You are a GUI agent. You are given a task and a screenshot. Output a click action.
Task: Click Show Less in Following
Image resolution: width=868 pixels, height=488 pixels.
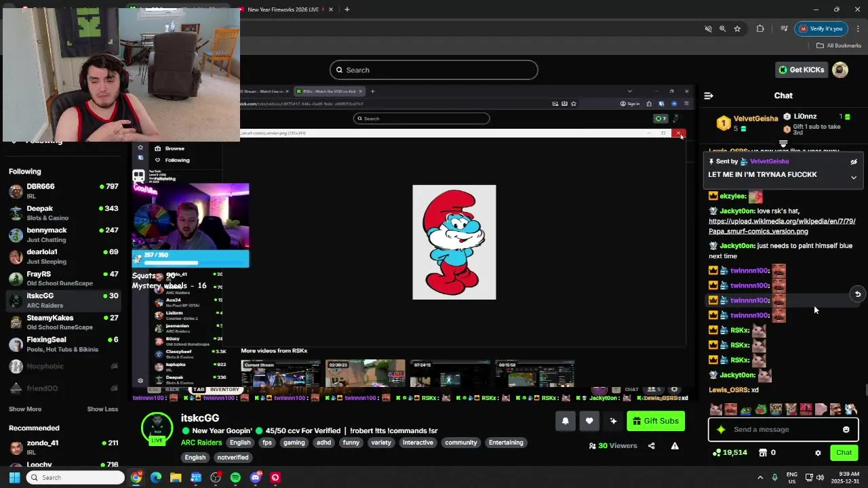point(103,409)
